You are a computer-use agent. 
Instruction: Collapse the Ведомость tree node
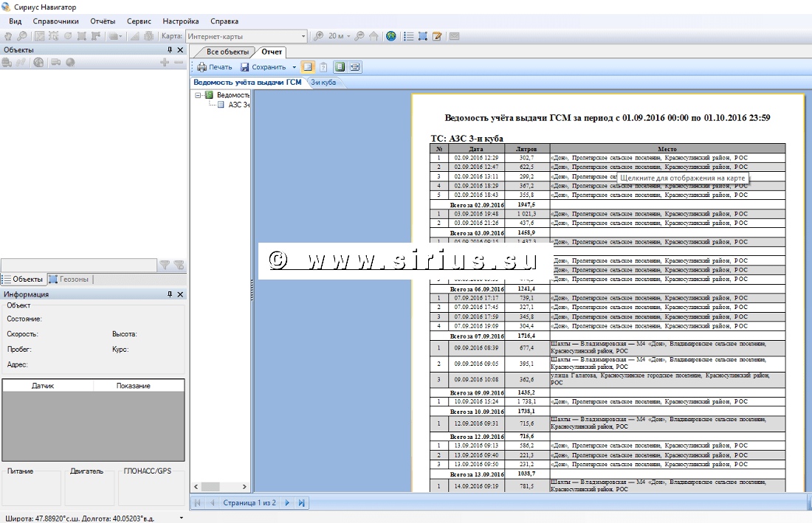198,95
